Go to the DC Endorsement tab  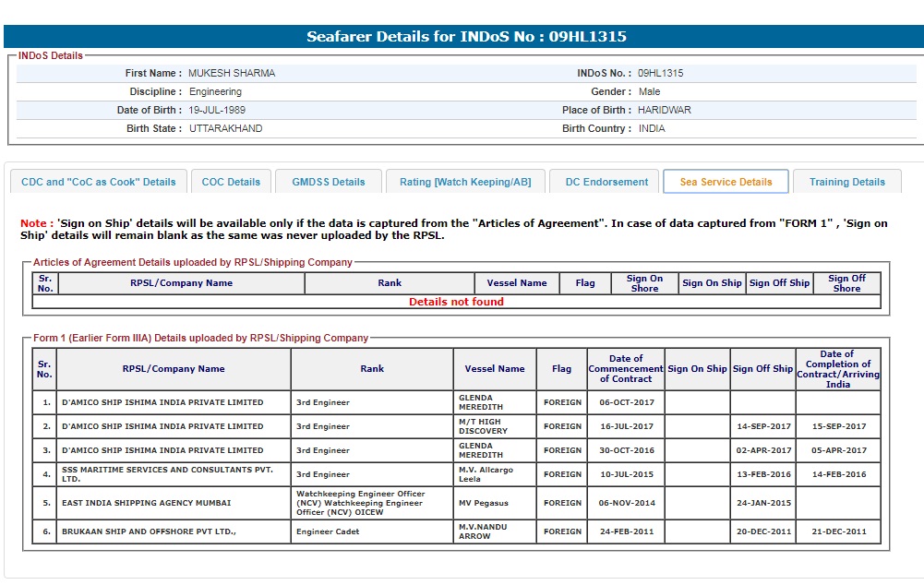click(x=606, y=182)
